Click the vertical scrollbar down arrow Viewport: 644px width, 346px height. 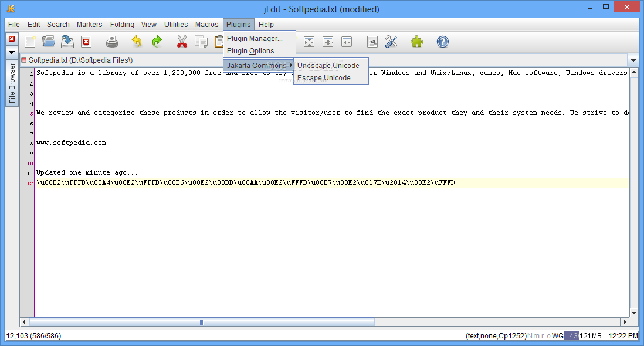pyautogui.click(x=633, y=313)
